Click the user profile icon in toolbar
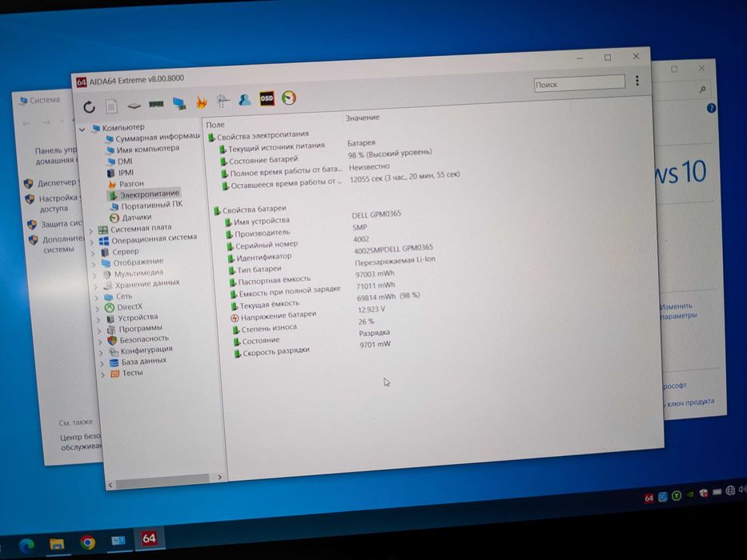This screenshot has width=747, height=560. point(245,100)
